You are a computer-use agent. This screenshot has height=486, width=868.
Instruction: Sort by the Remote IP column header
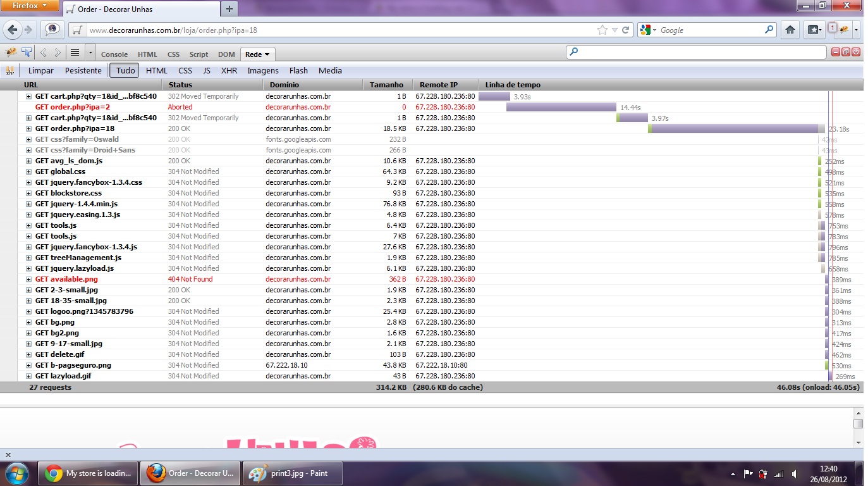[x=446, y=85]
